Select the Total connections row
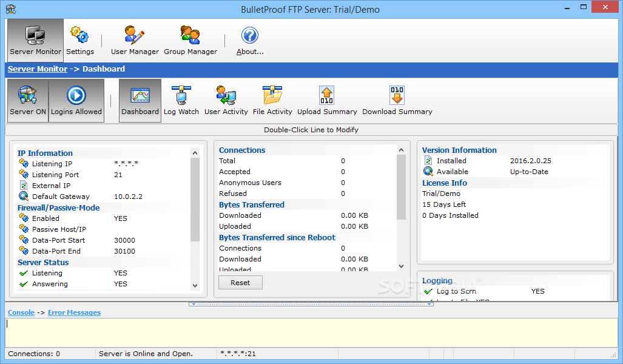 [x=307, y=161]
